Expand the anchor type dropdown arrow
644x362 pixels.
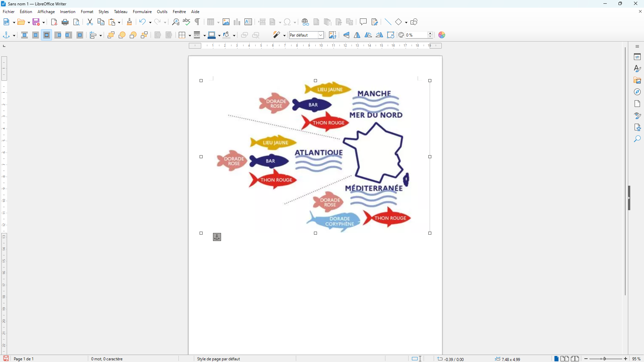[14, 36]
